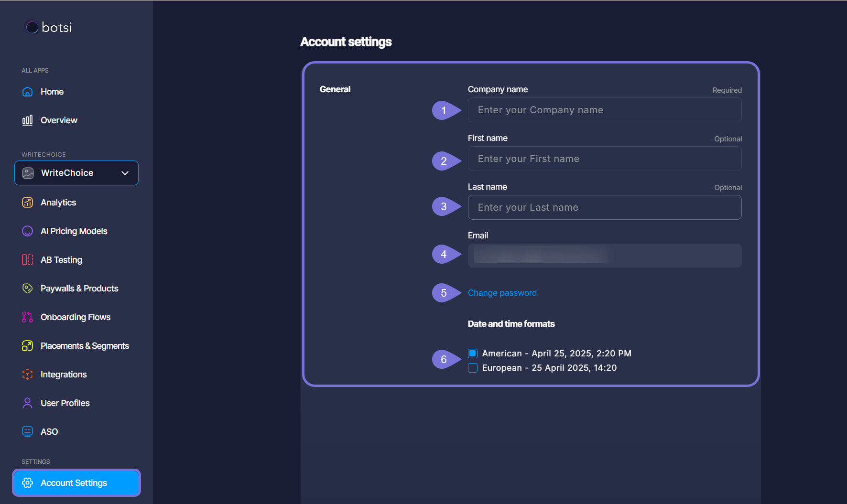Click the Integrations icon in sidebar

point(28,375)
